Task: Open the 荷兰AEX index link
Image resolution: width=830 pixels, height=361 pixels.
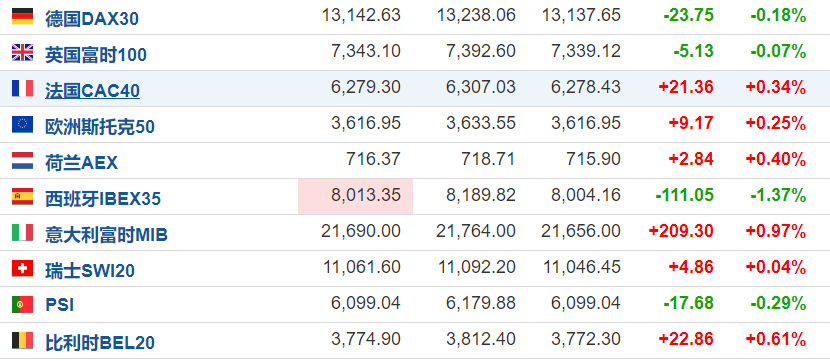Action: point(82,163)
